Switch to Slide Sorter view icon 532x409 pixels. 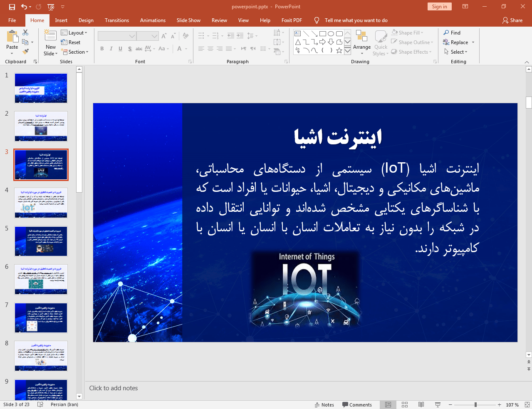[x=405, y=405]
